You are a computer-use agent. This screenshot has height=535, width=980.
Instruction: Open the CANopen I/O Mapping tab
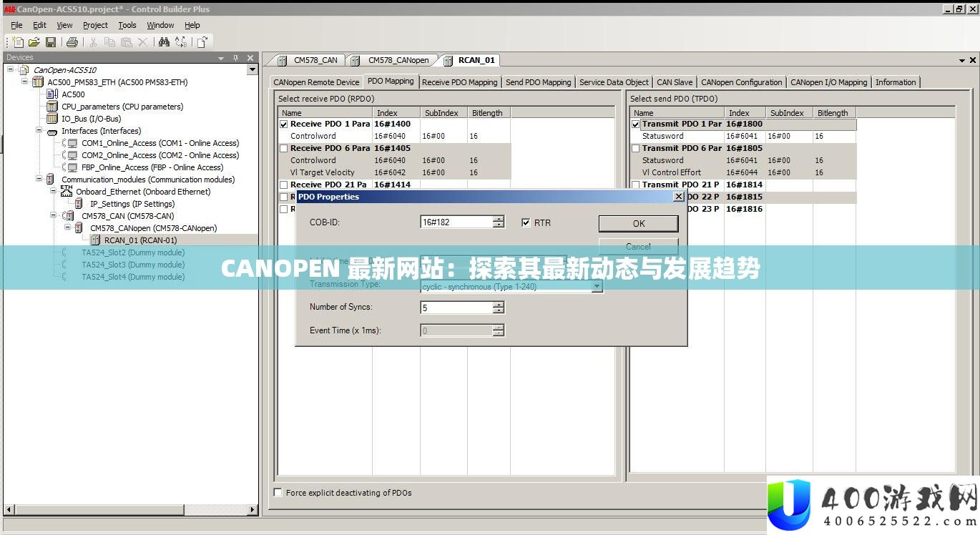pos(828,82)
